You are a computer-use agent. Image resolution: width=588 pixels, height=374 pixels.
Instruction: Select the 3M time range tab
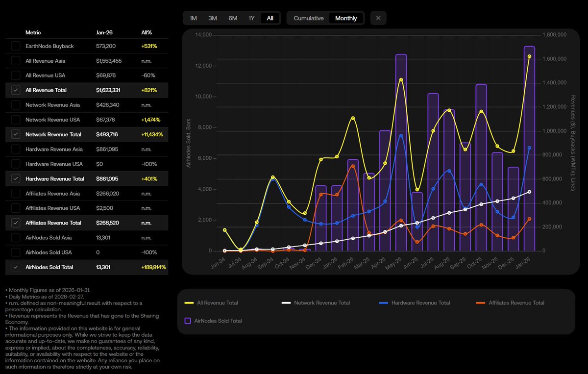click(x=213, y=18)
